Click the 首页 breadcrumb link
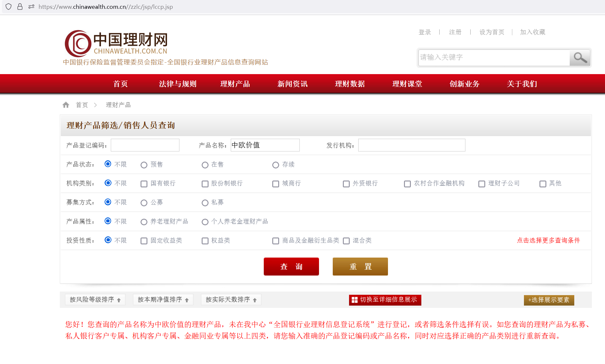This screenshot has width=605, height=364. coord(82,105)
